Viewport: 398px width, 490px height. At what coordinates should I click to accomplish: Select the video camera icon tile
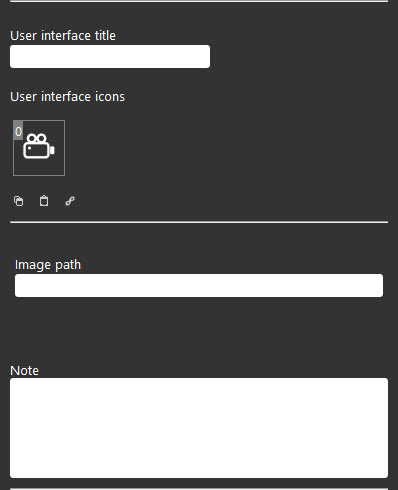pos(39,148)
